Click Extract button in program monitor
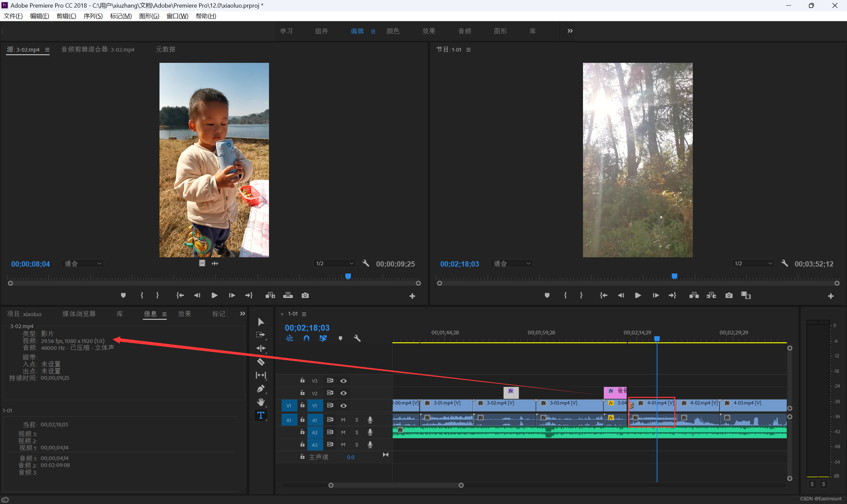The image size is (847, 504). pyautogui.click(x=711, y=295)
